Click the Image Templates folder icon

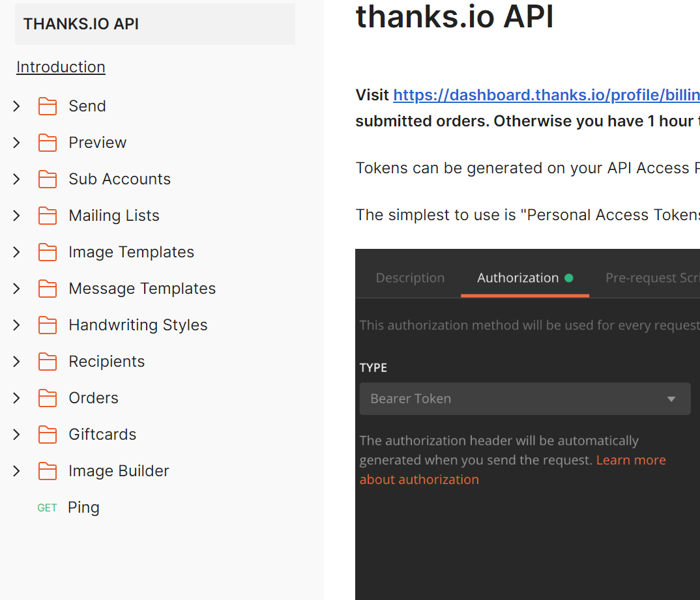click(48, 252)
